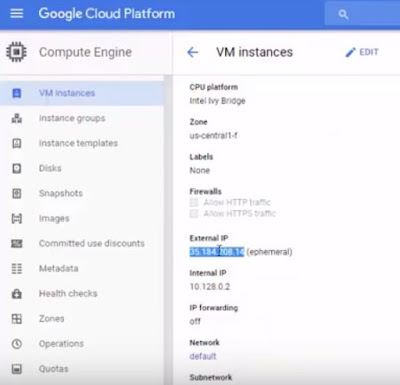The height and width of the screenshot is (385, 400).
Task: Open Metadata page
Action: tap(59, 269)
